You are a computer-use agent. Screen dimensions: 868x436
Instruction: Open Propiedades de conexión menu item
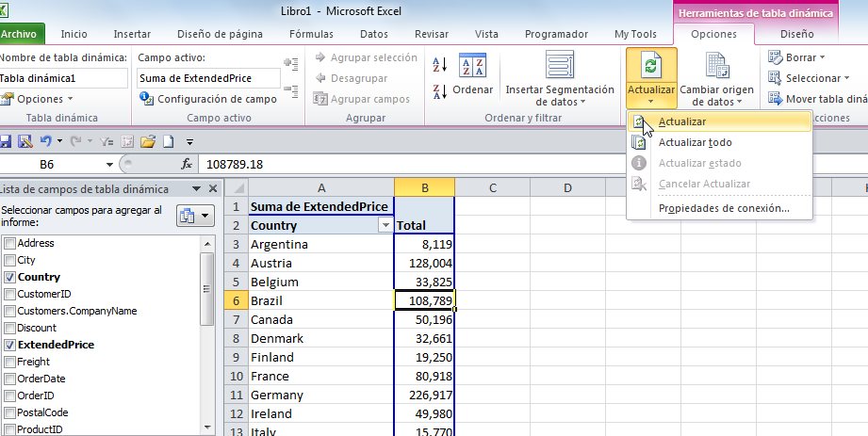pyautogui.click(x=720, y=209)
